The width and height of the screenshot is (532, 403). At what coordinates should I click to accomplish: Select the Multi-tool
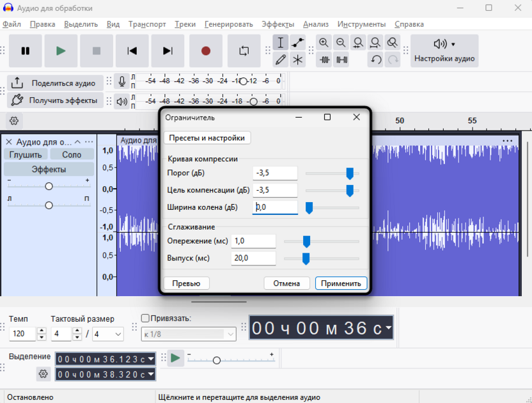point(296,59)
